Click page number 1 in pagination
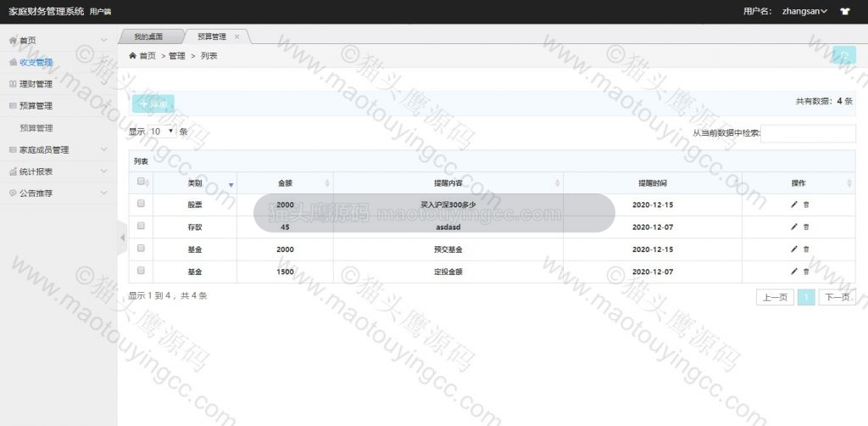The height and width of the screenshot is (426, 868). pos(807,298)
